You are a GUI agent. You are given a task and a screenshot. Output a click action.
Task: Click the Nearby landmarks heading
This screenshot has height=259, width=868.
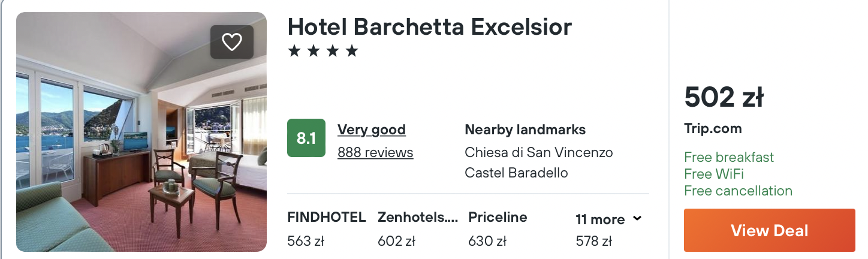coord(525,129)
